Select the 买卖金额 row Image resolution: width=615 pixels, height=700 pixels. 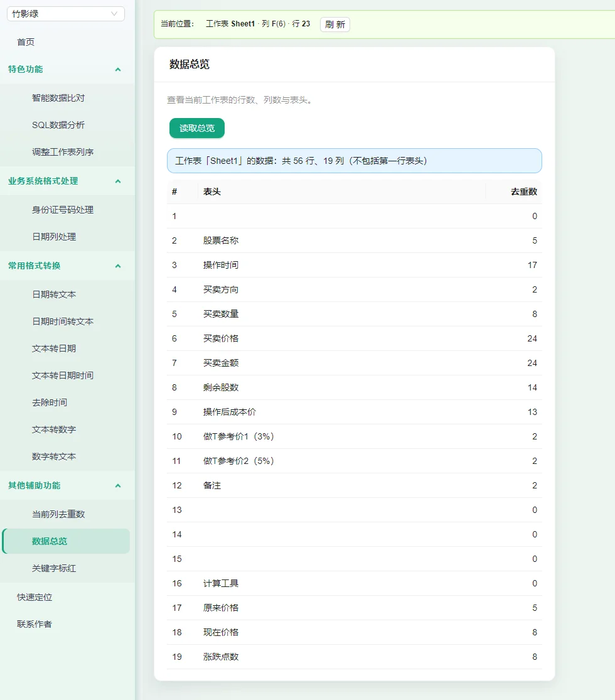pyautogui.click(x=355, y=363)
